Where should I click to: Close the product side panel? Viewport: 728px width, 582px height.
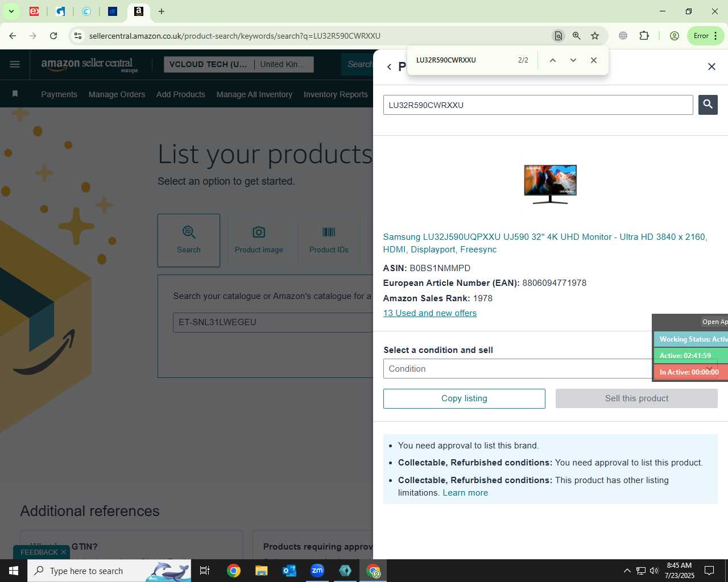click(712, 66)
